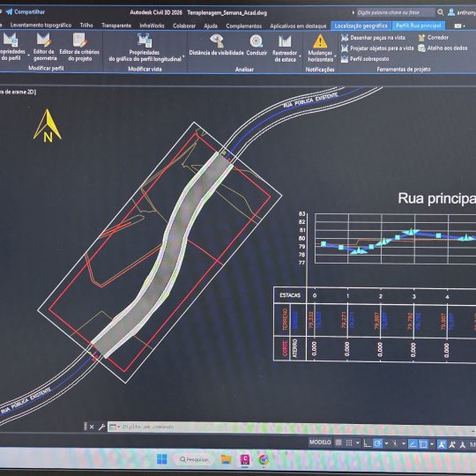Toggle ortho mode in status bar
The height and width of the screenshot is (476, 476).
[367, 443]
